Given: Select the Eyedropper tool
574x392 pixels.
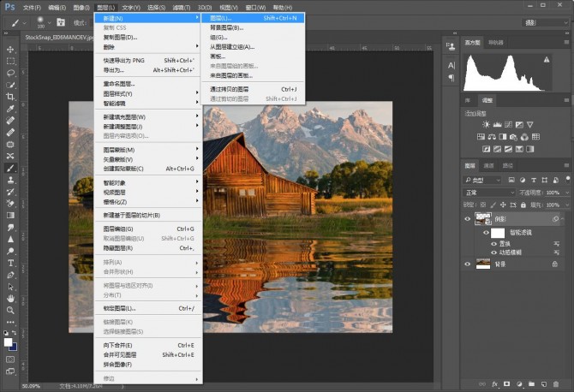Looking at the screenshot, I should pos(11,109).
